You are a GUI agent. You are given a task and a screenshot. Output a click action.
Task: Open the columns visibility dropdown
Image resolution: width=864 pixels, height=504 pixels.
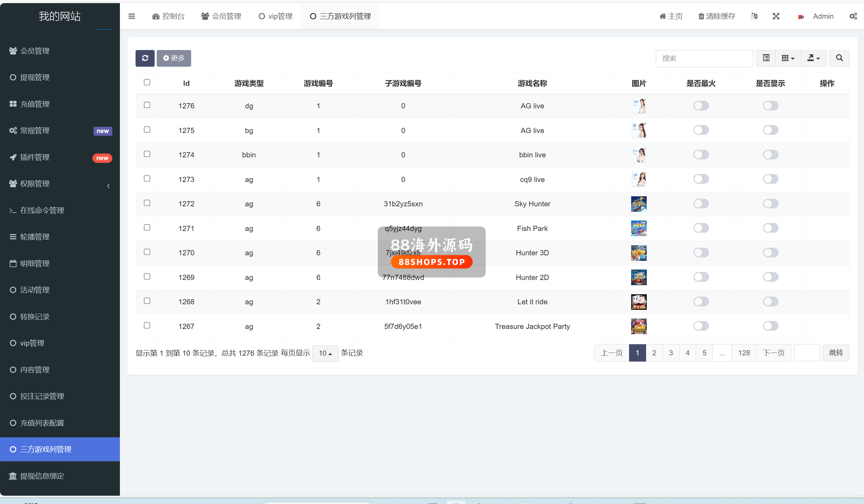coord(788,58)
